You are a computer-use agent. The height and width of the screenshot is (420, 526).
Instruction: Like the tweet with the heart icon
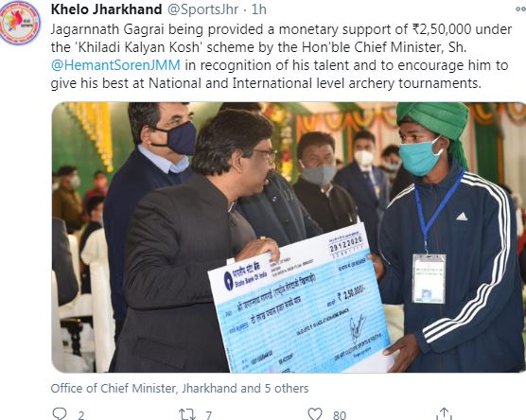coord(315,414)
